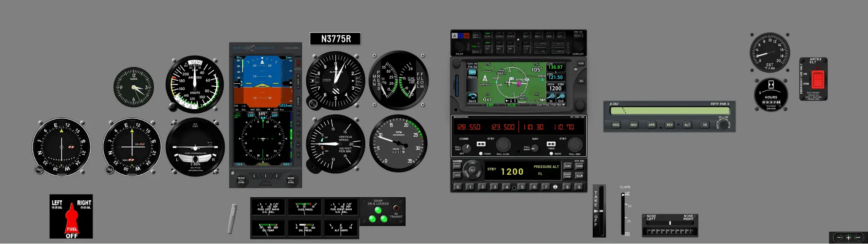Viewport: 868px width, 244px height.
Task: Click transponder digit key 7
Action: (x=546, y=187)
